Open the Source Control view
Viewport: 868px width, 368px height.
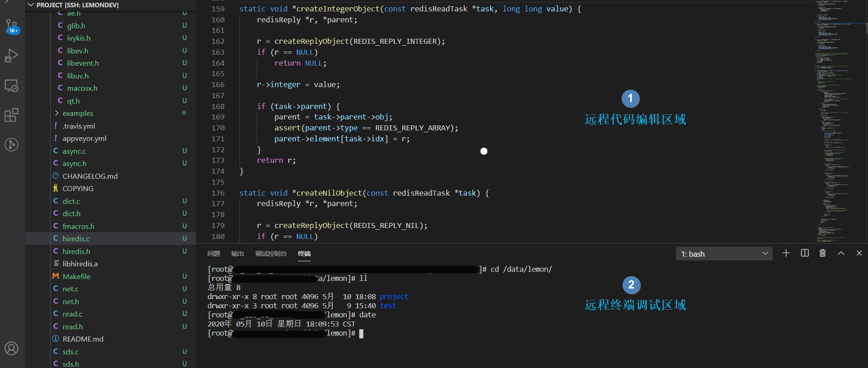click(x=11, y=26)
